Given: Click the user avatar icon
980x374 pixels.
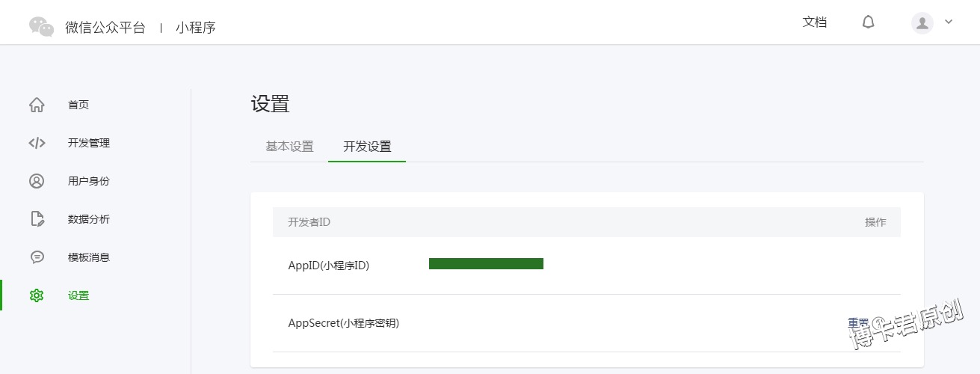Looking at the screenshot, I should click(922, 23).
